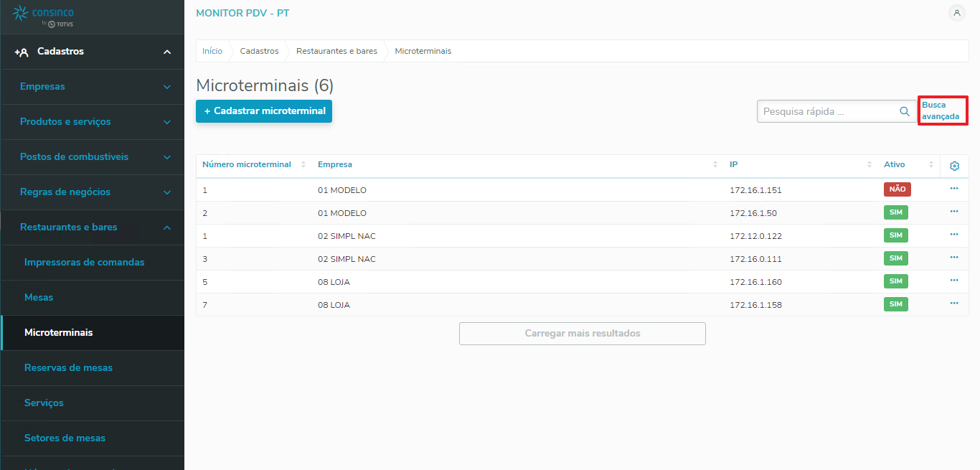This screenshot has width=980, height=470.
Task: Select Microterminais menu item
Action: [x=93, y=333]
